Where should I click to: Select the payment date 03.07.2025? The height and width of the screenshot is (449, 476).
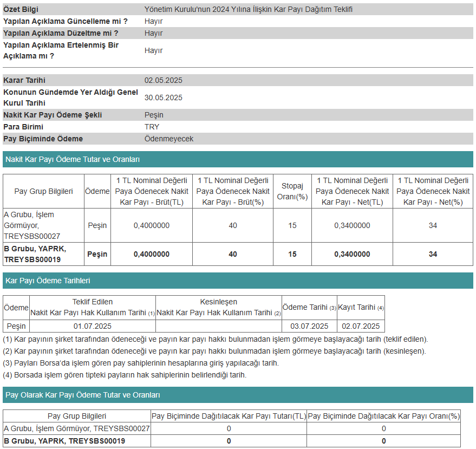pyautogui.click(x=309, y=326)
